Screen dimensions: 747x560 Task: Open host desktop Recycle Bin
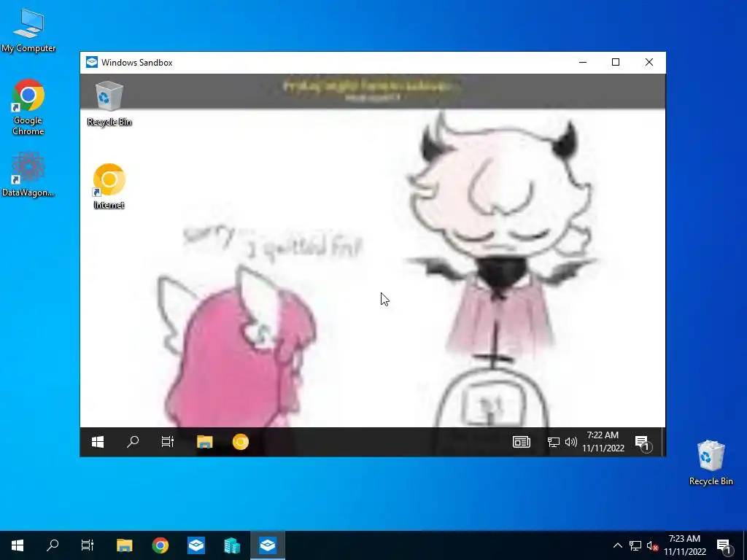[711, 462]
